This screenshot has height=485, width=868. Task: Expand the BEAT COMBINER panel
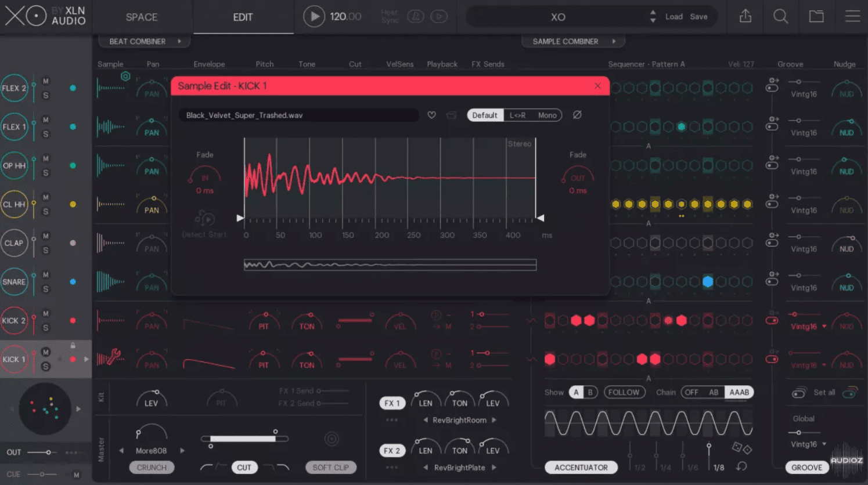(145, 41)
